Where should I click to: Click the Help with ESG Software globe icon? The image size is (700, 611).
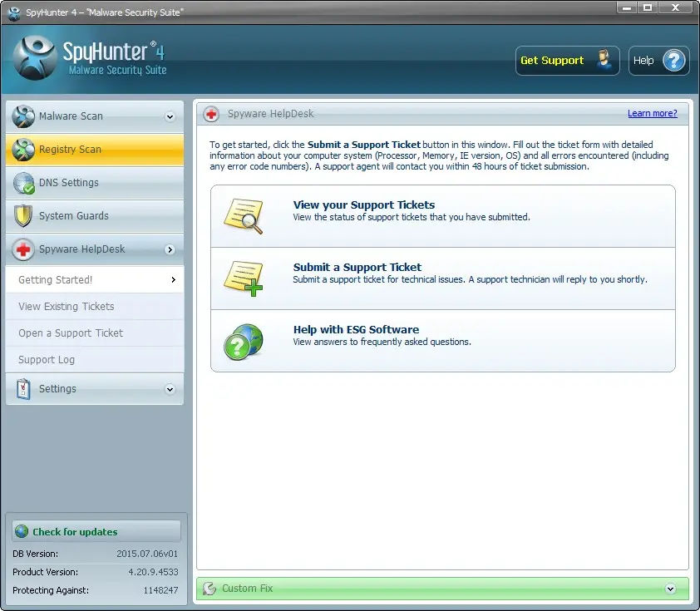[x=244, y=342]
